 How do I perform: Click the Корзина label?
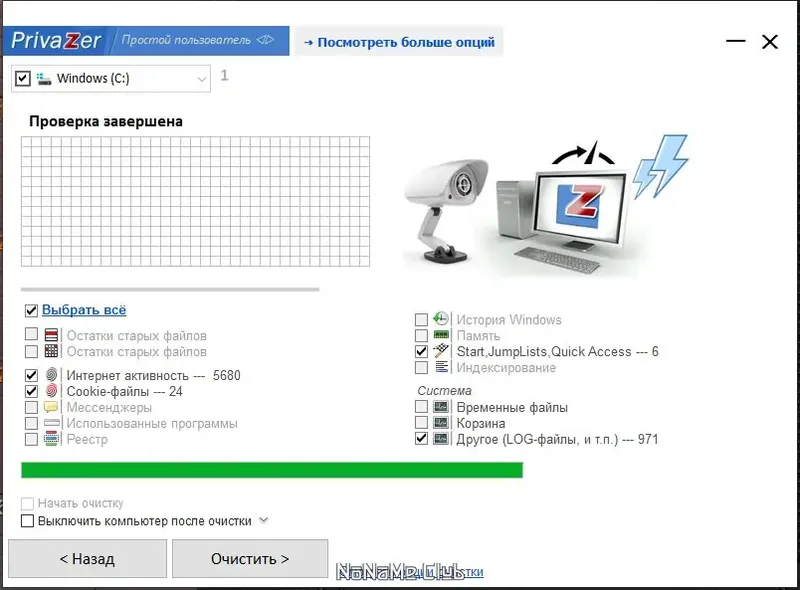pyautogui.click(x=481, y=423)
